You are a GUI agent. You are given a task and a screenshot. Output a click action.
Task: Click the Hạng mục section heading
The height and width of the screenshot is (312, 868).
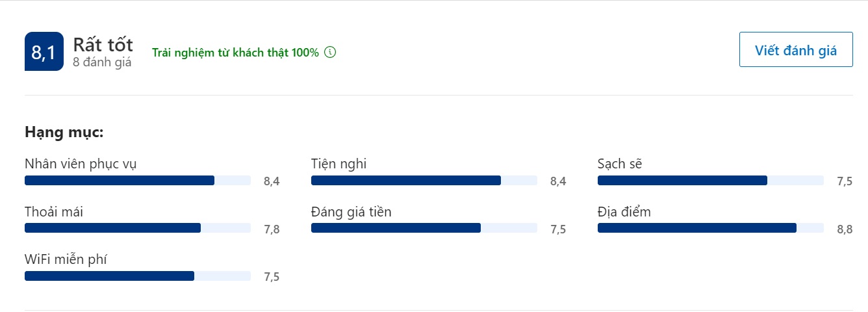(64, 133)
